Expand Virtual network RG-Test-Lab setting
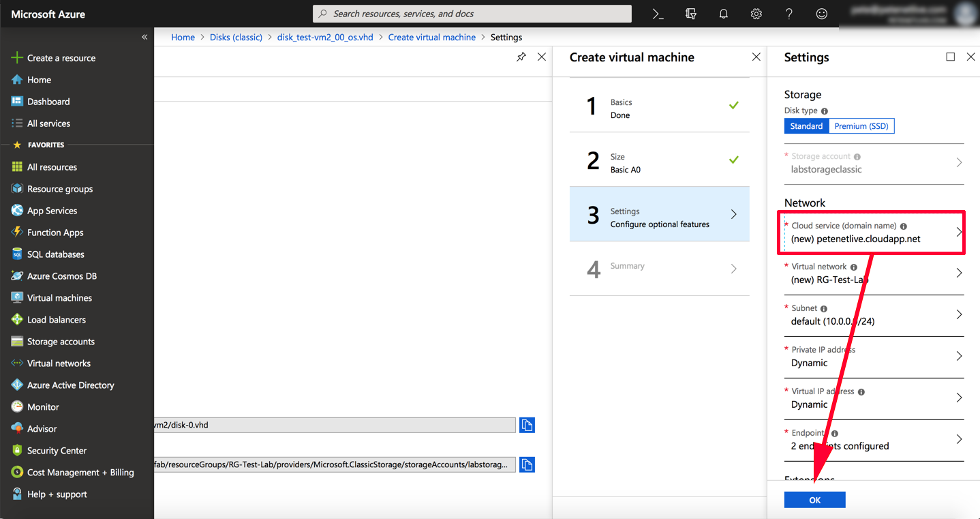980x519 pixels. 874,273
